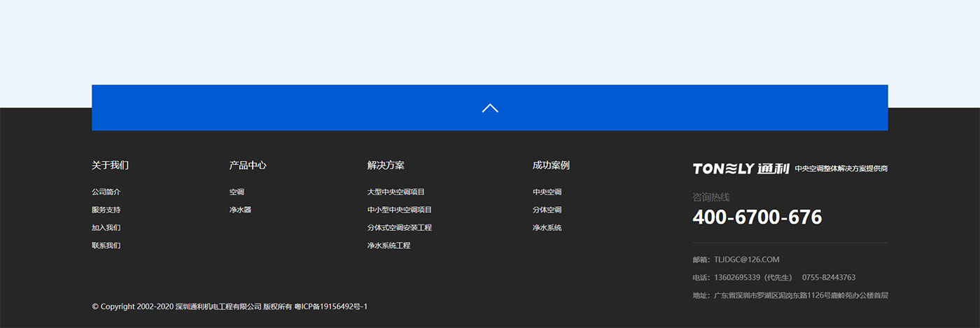
Task: Open the 粤ICP备19156492号-1 registration link
Action: click(x=330, y=307)
